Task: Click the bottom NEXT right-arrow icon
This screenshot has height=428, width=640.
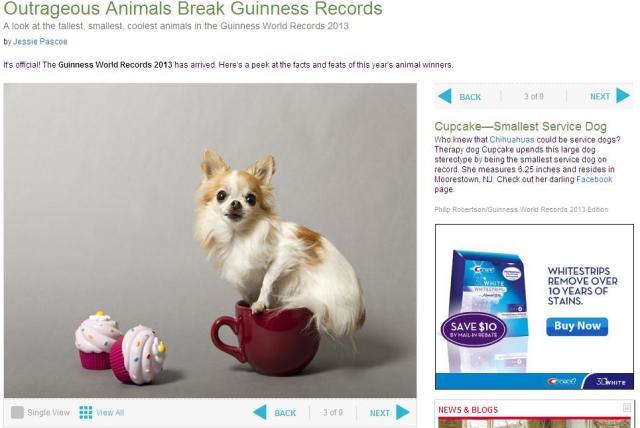Action: (x=402, y=412)
